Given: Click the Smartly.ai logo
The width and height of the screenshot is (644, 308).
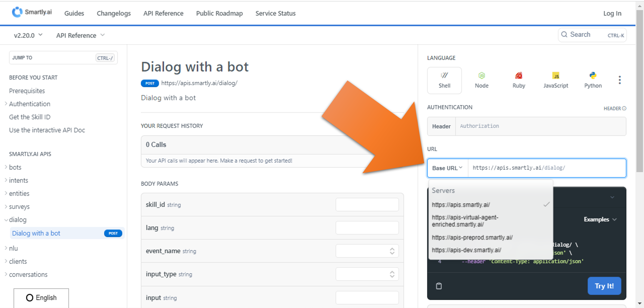Looking at the screenshot, I should pyautogui.click(x=32, y=12).
